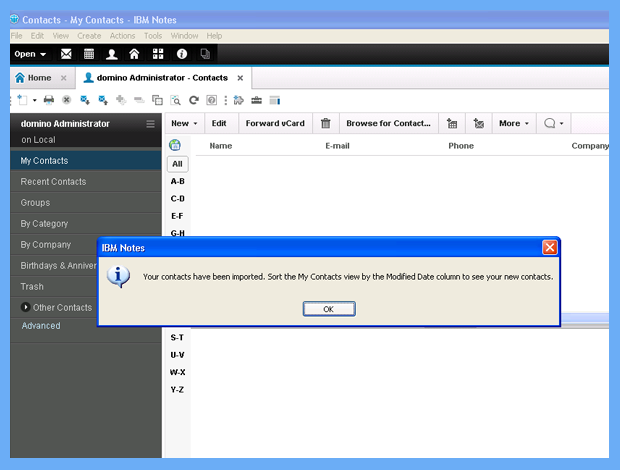620x470 pixels.
Task: Select My Contacts in the sidebar
Action: pos(86,160)
